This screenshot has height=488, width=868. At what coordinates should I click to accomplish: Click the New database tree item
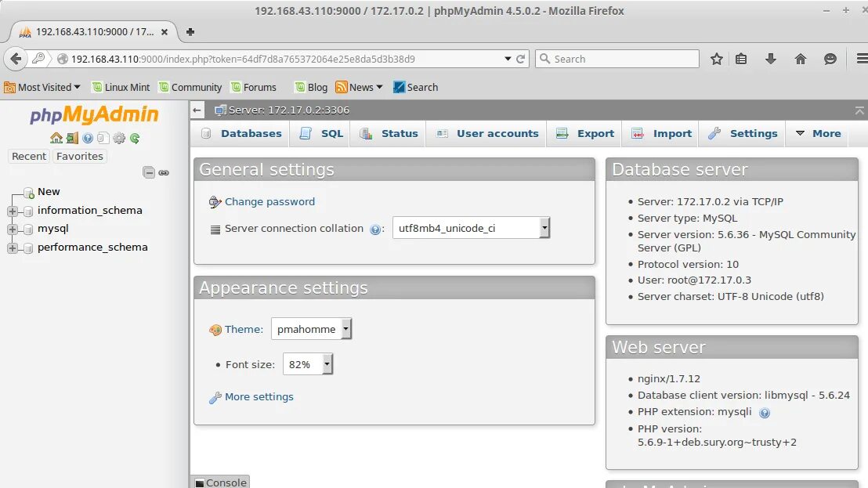coord(48,191)
